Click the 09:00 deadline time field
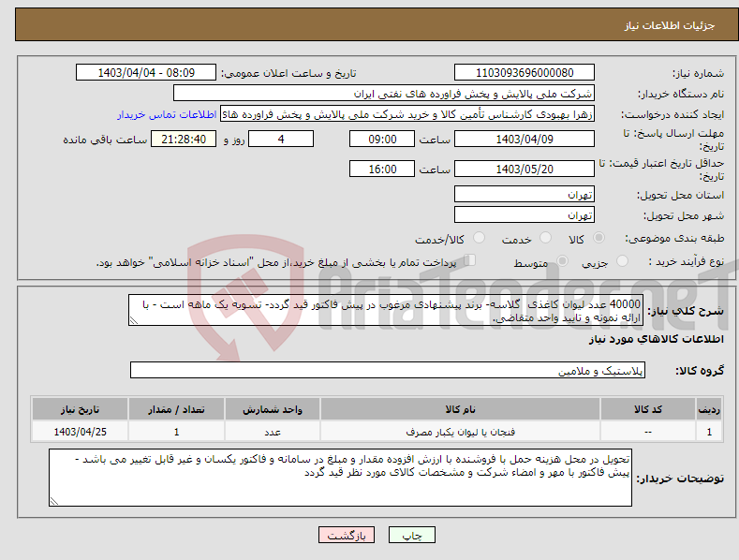 point(382,139)
